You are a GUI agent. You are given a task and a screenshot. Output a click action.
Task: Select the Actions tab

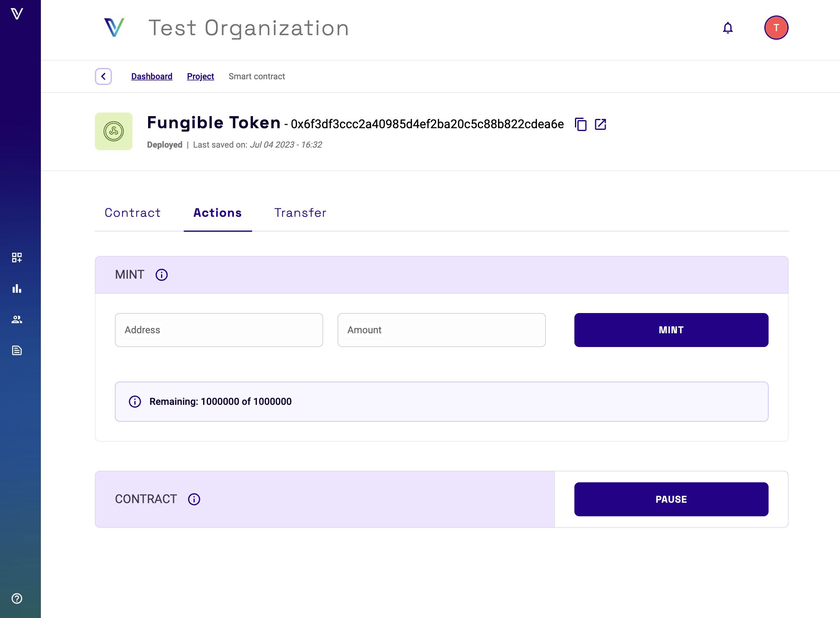click(218, 213)
